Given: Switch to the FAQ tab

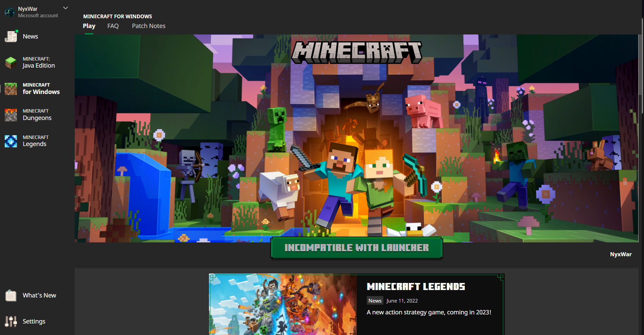Looking at the screenshot, I should pyautogui.click(x=113, y=26).
